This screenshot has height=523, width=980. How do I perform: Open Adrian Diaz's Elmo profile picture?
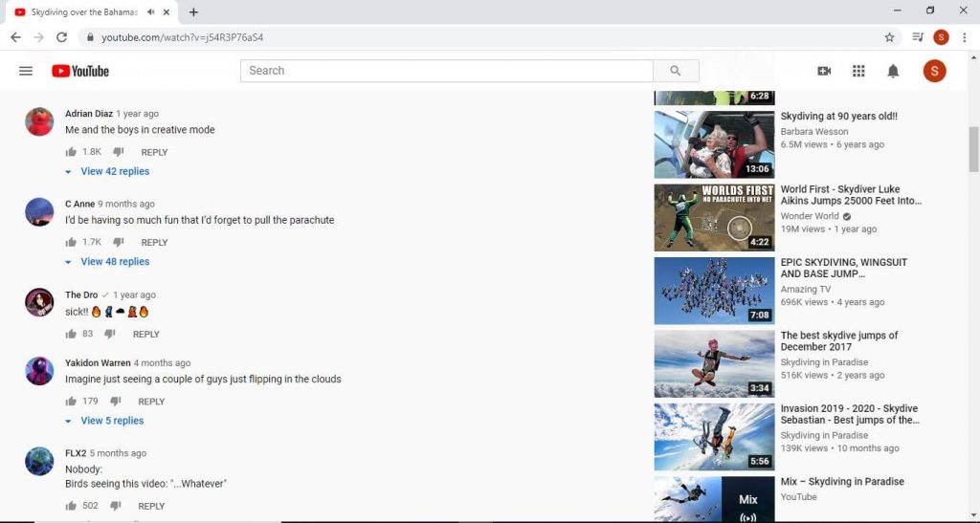tap(39, 121)
